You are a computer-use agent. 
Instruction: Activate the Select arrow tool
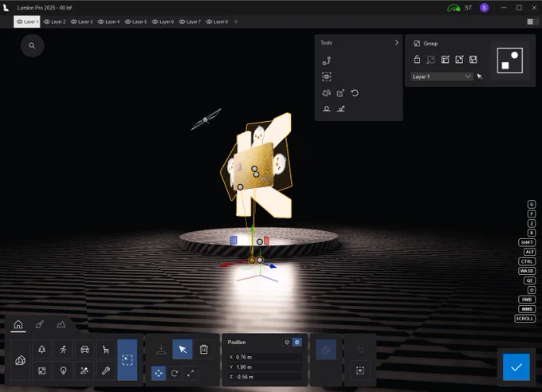[x=183, y=350]
